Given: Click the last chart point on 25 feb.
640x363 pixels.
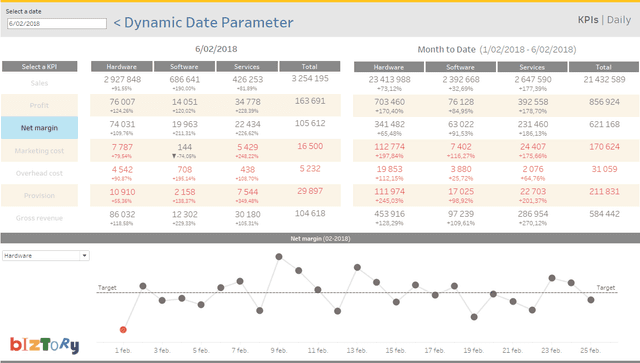Looking at the screenshot, I should [591, 300].
